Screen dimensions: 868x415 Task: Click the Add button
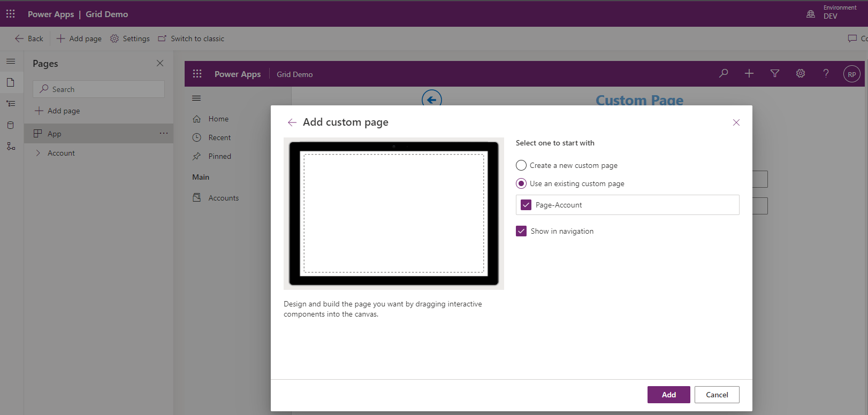click(669, 395)
